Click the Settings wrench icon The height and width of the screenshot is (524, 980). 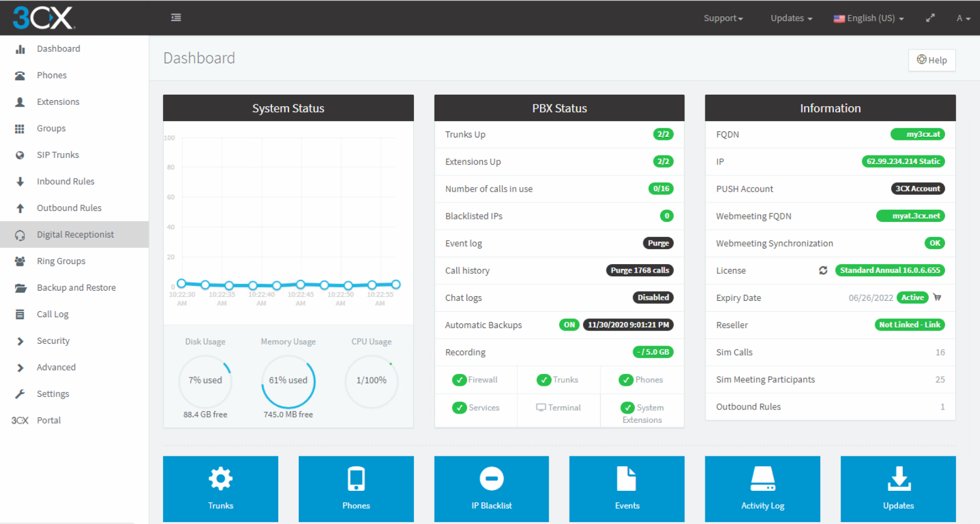click(20, 394)
